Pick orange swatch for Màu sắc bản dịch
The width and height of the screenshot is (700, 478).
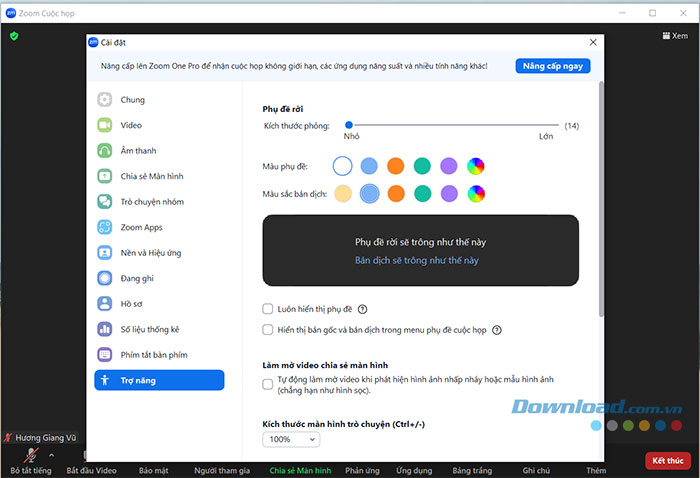396,194
